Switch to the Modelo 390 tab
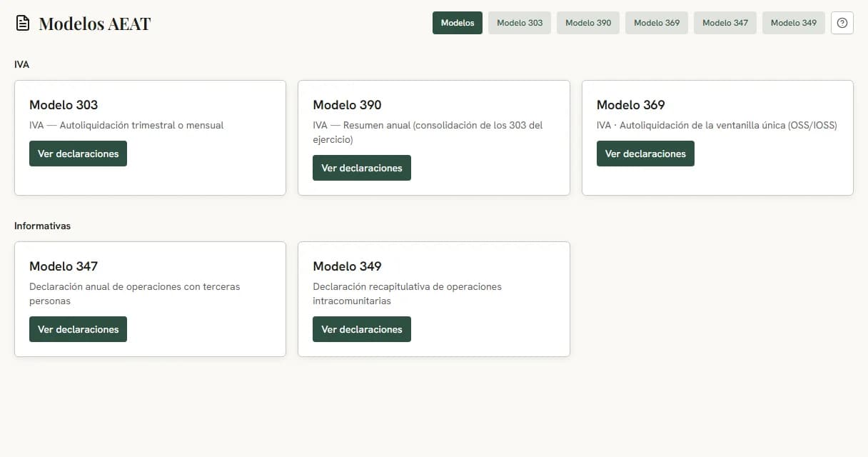This screenshot has height=457, width=868. pos(588,23)
